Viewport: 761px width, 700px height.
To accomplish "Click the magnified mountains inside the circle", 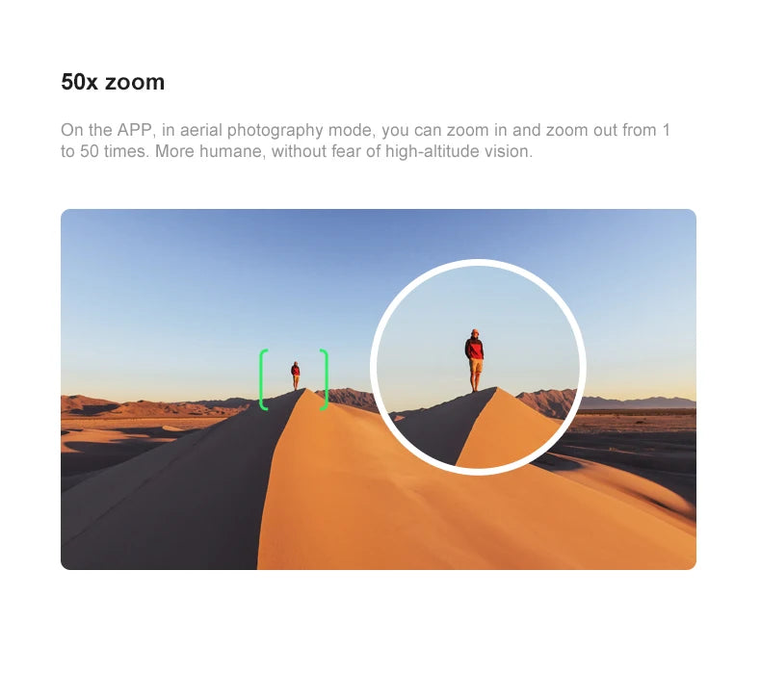I will [546, 402].
